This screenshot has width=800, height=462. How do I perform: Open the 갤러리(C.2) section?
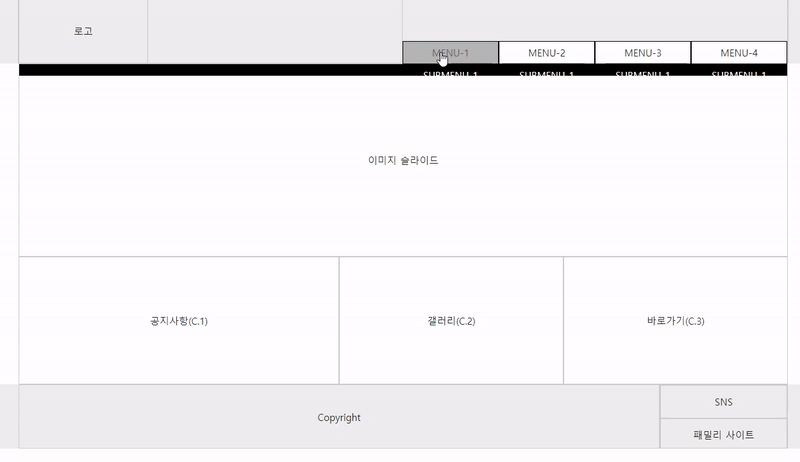point(451,321)
